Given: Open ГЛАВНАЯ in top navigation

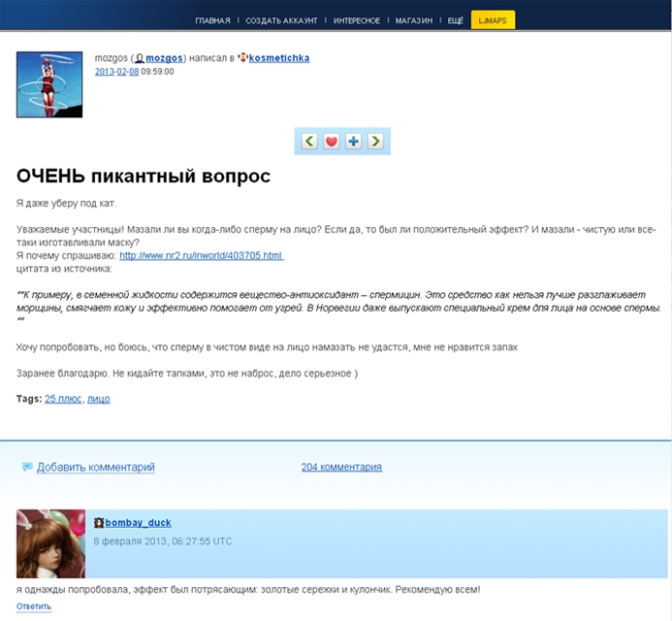Looking at the screenshot, I should pos(212,20).
